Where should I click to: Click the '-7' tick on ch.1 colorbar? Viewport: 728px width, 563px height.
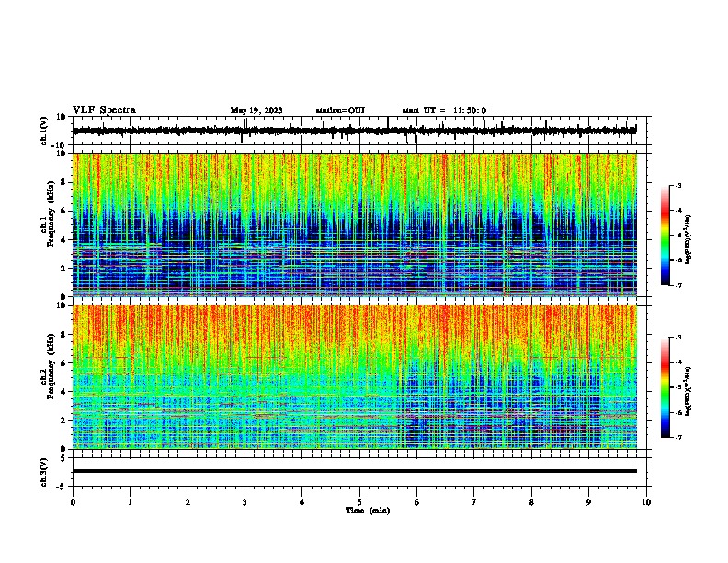678,285
